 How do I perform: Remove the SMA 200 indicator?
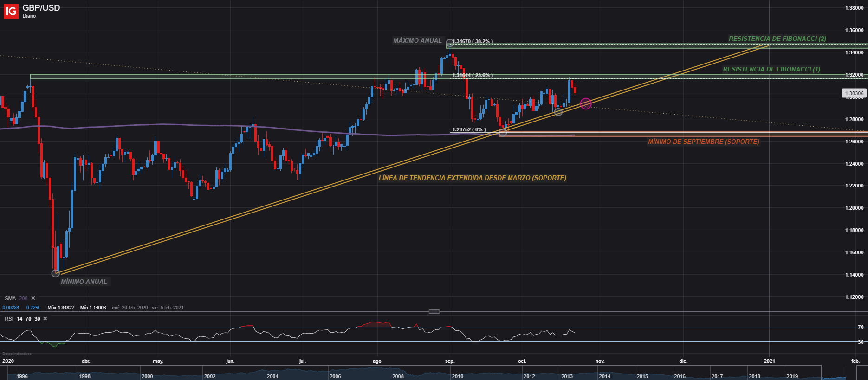(33, 298)
